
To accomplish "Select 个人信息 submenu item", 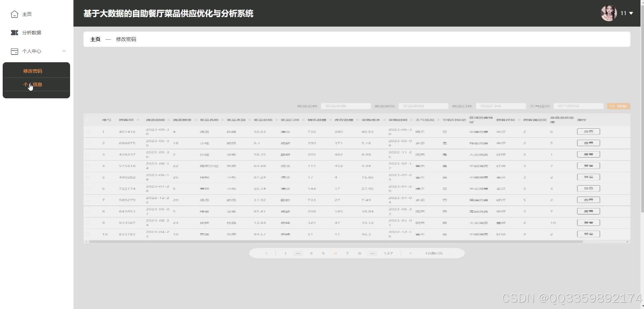I will pyautogui.click(x=33, y=84).
